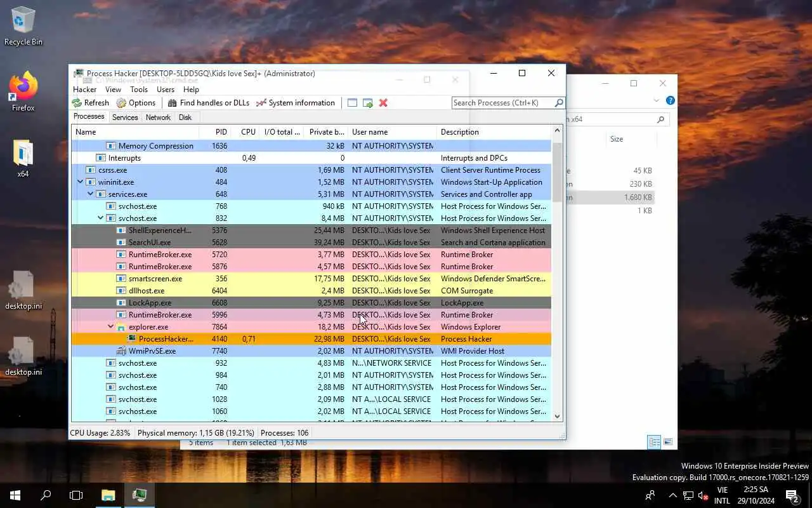Select the Memory Compression row
The image size is (812, 508).
tap(311, 146)
